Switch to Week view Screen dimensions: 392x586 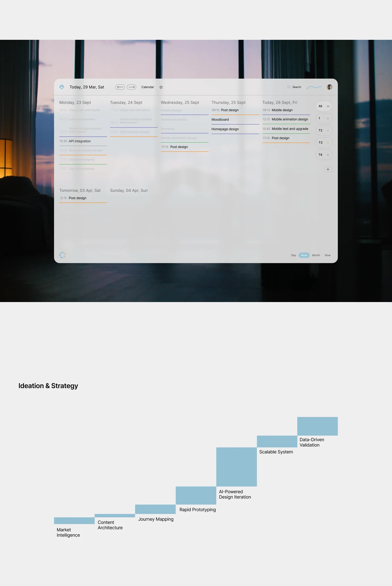(x=304, y=255)
